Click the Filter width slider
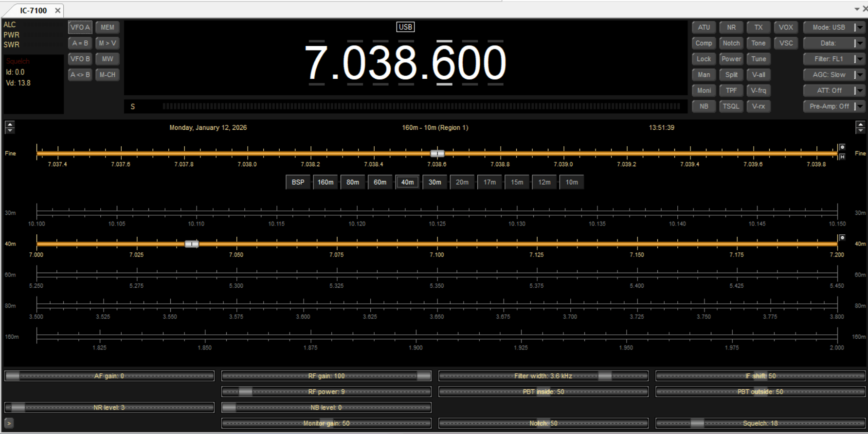 [543, 376]
